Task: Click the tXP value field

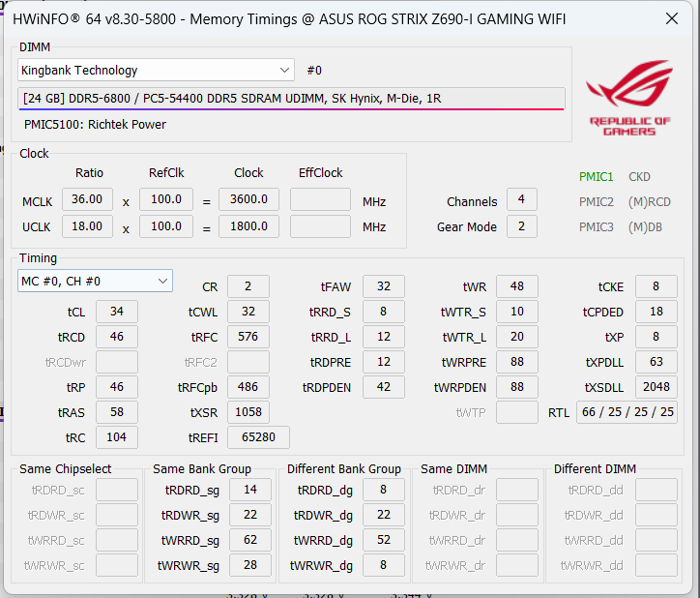Action: click(656, 337)
